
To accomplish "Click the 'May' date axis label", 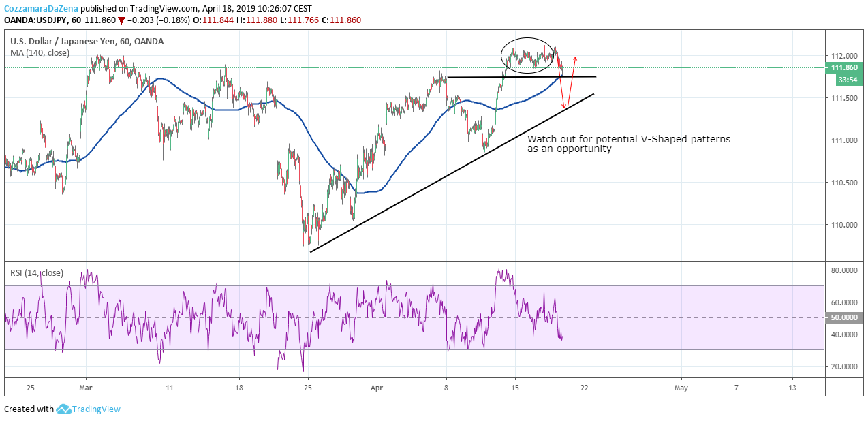I will [682, 387].
